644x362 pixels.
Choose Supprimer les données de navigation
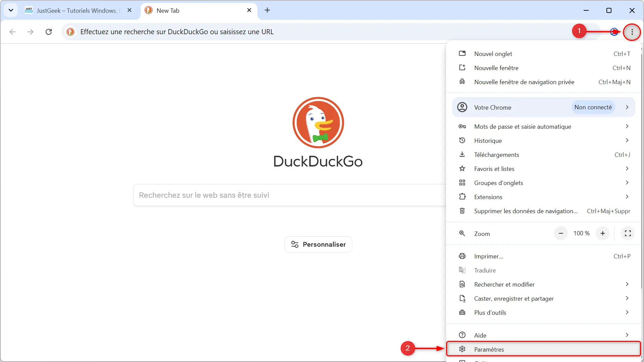click(x=544, y=211)
